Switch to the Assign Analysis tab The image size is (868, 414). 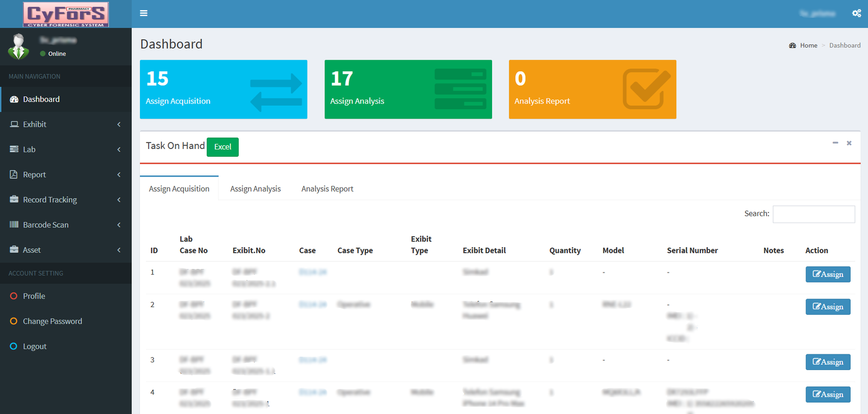tap(255, 189)
